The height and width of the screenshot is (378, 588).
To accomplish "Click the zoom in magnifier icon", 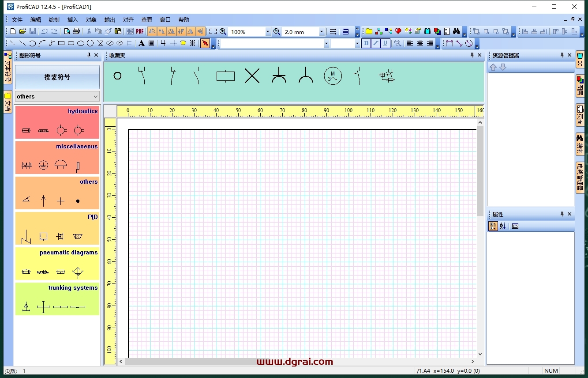I will (x=223, y=31).
